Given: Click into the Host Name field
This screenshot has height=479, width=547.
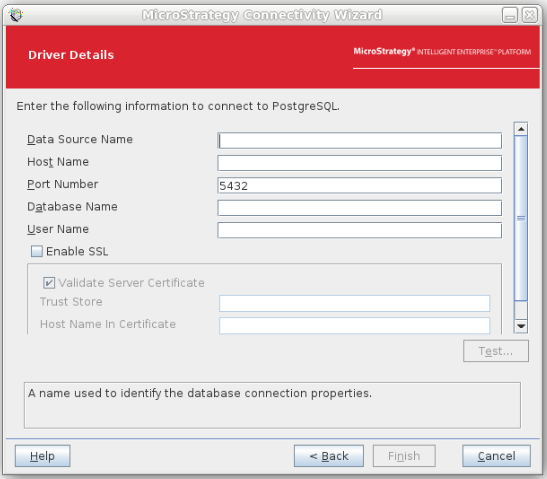Looking at the screenshot, I should pos(360,163).
